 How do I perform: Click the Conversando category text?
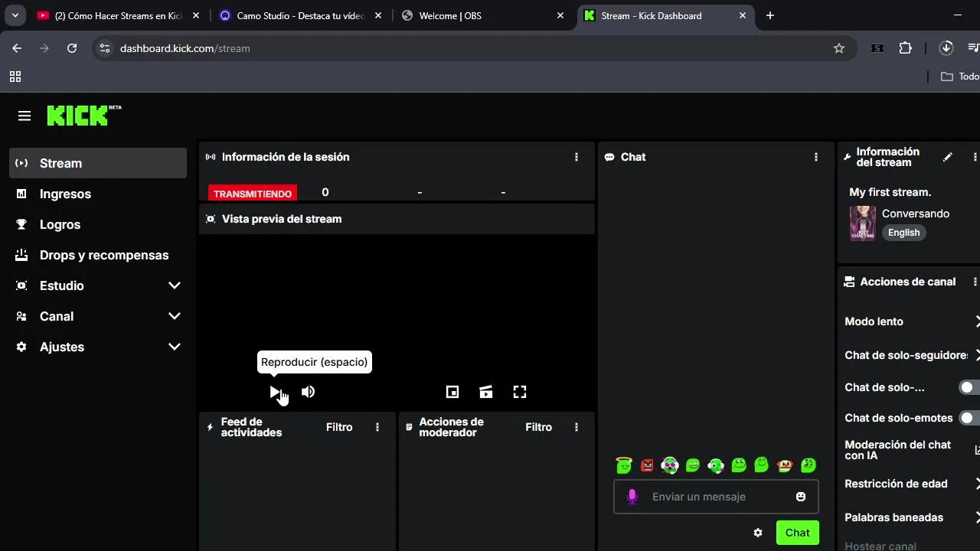(x=916, y=214)
